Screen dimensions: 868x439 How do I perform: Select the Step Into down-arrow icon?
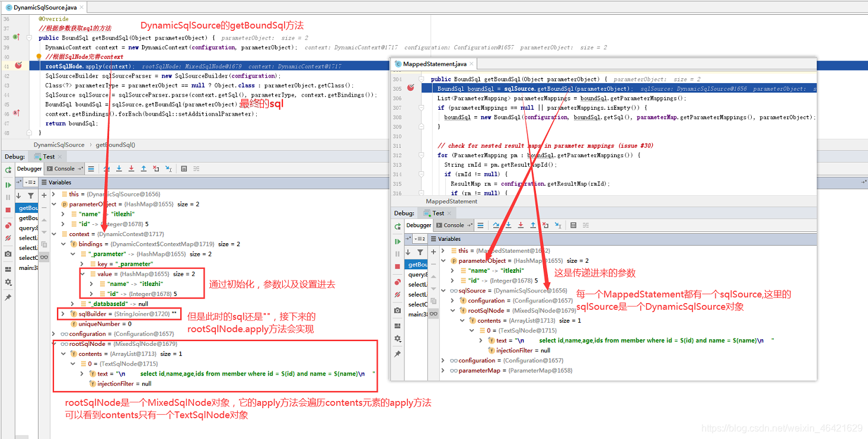(119, 168)
